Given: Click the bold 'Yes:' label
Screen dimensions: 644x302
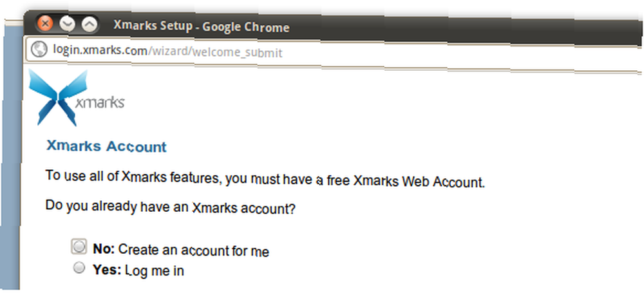Looking at the screenshot, I should [107, 270].
